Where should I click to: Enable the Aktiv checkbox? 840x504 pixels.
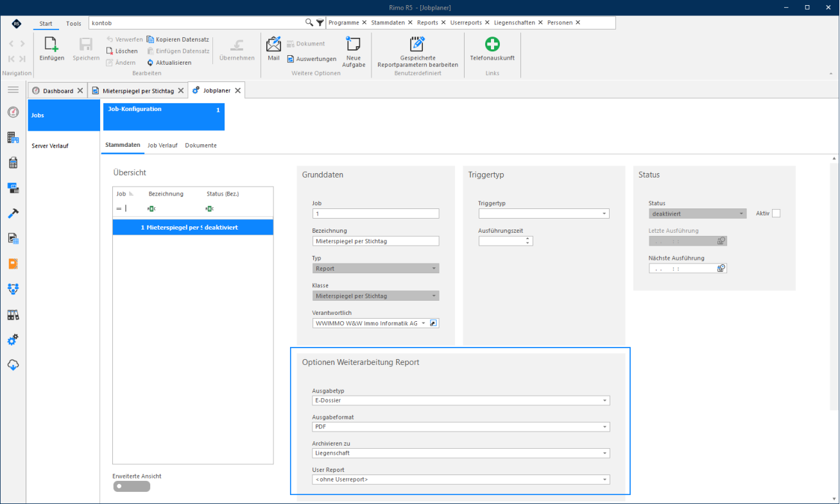pyautogui.click(x=776, y=214)
